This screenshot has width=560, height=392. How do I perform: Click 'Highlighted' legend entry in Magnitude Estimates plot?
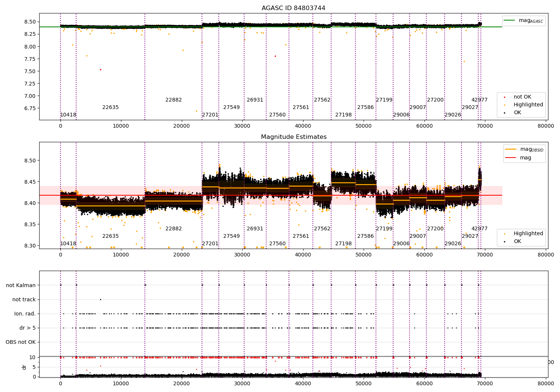(x=523, y=234)
